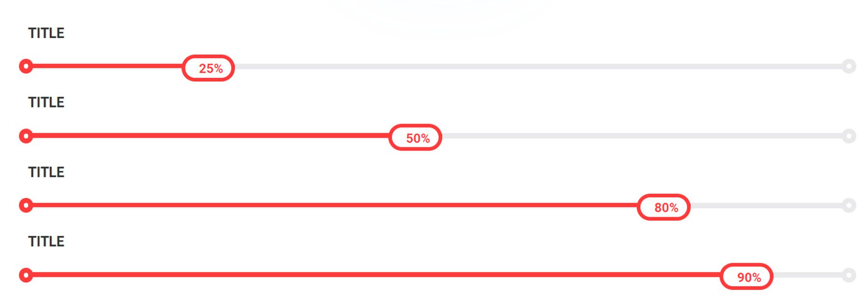Click the 50% progress badge
868x304 pixels.
pyautogui.click(x=415, y=138)
